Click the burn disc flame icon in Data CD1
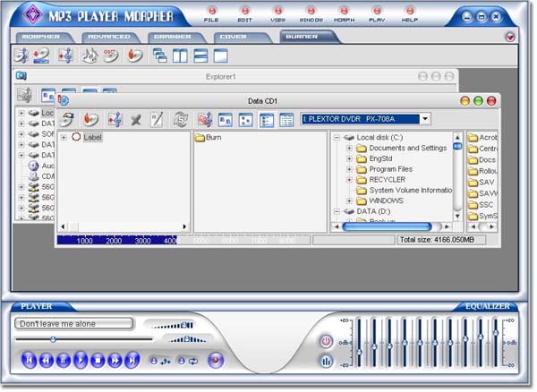Viewport: 537px width, 392px height. click(x=89, y=119)
